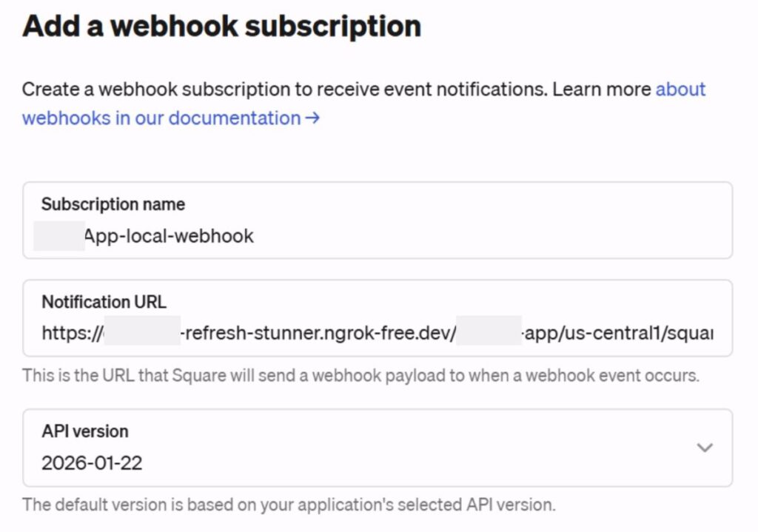Click the "Learn more" text

[602, 90]
